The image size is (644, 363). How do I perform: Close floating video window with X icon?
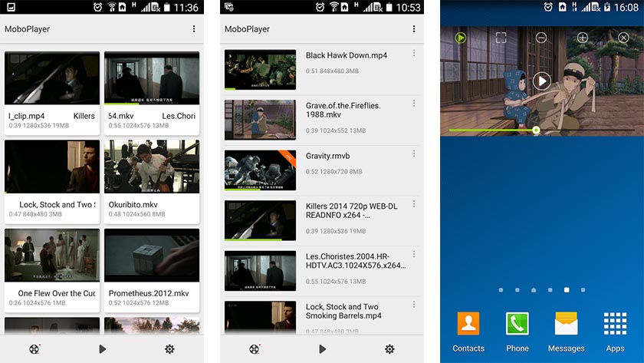click(623, 38)
